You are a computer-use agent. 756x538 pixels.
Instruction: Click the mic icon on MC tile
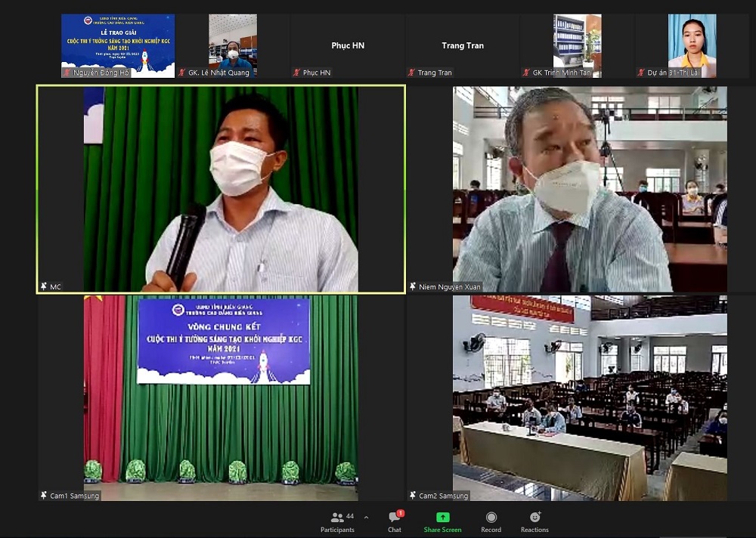tap(43, 286)
